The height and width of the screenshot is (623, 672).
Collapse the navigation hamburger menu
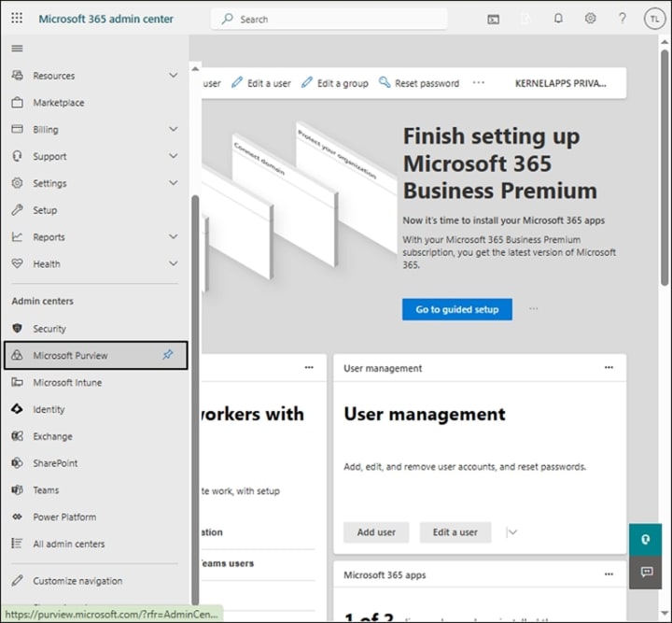[17, 49]
